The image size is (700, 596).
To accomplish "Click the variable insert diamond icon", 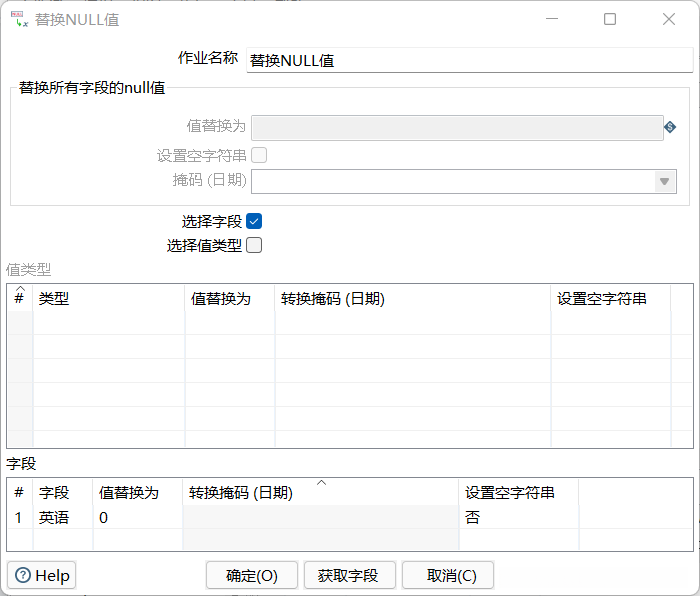I will (x=670, y=127).
